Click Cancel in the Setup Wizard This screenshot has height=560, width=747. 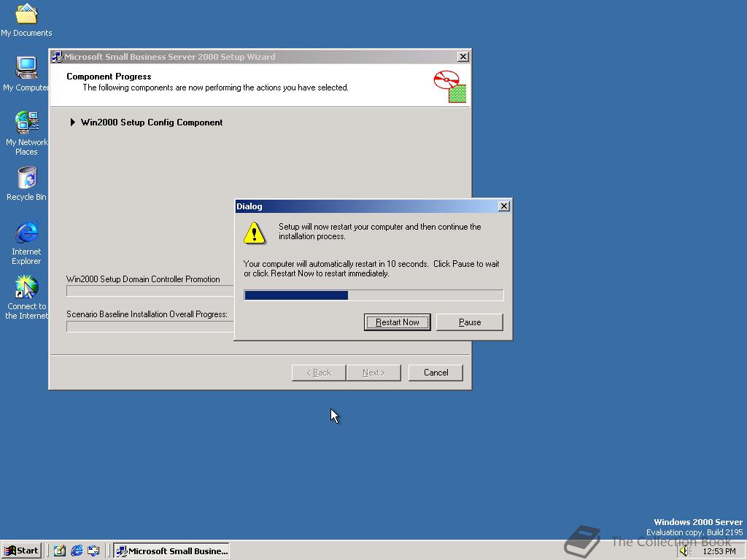click(x=436, y=373)
